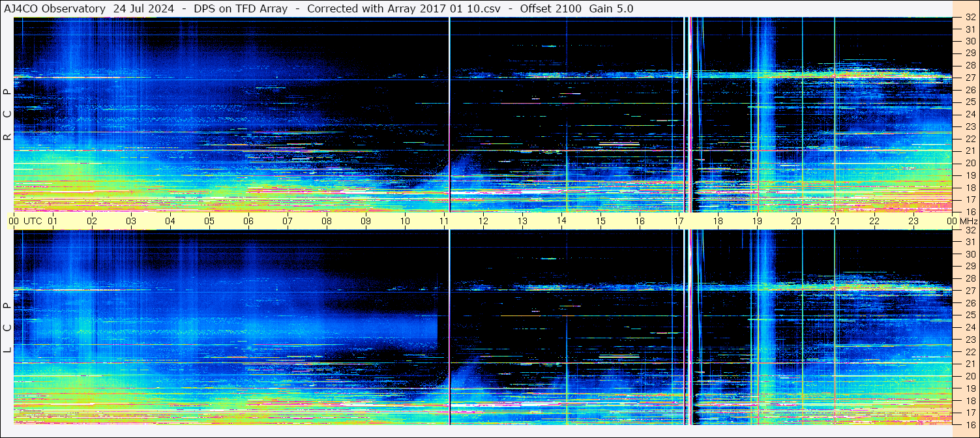Image resolution: width=980 pixels, height=438 pixels.
Task: Pick the 05 hour label on the time axis
Action: tap(209, 221)
